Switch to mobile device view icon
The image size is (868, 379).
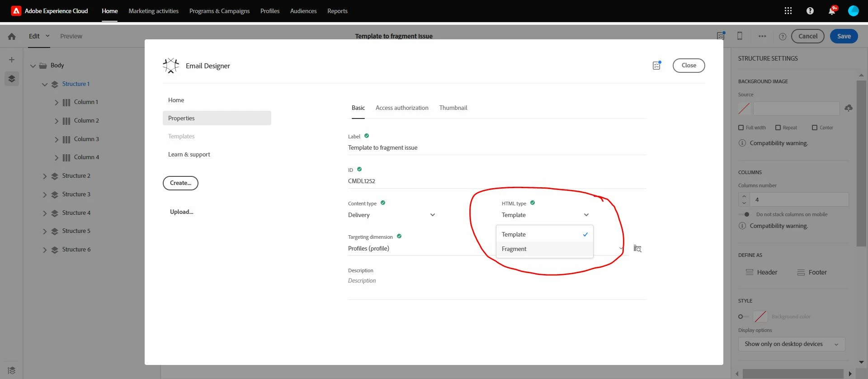click(x=740, y=36)
